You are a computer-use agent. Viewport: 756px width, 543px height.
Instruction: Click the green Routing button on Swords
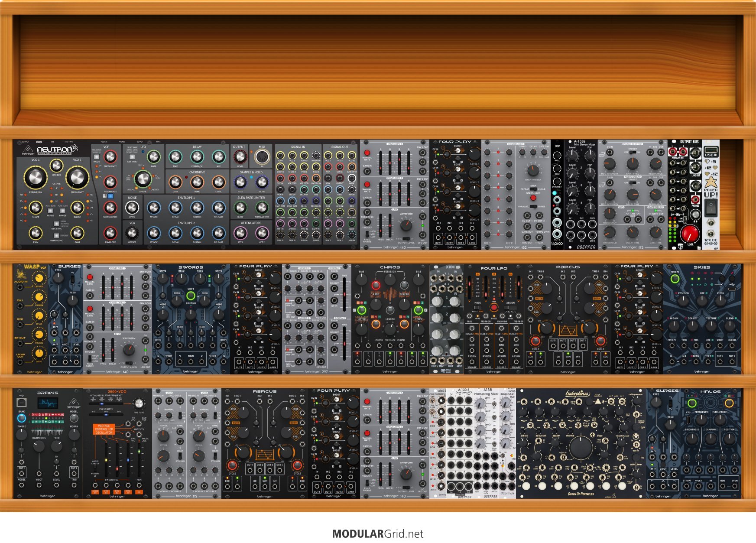[191, 296]
